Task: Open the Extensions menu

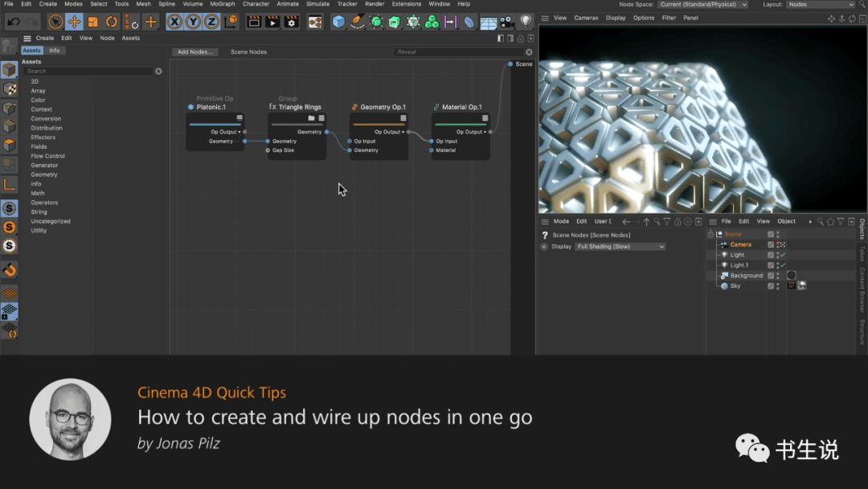Action: tap(407, 4)
